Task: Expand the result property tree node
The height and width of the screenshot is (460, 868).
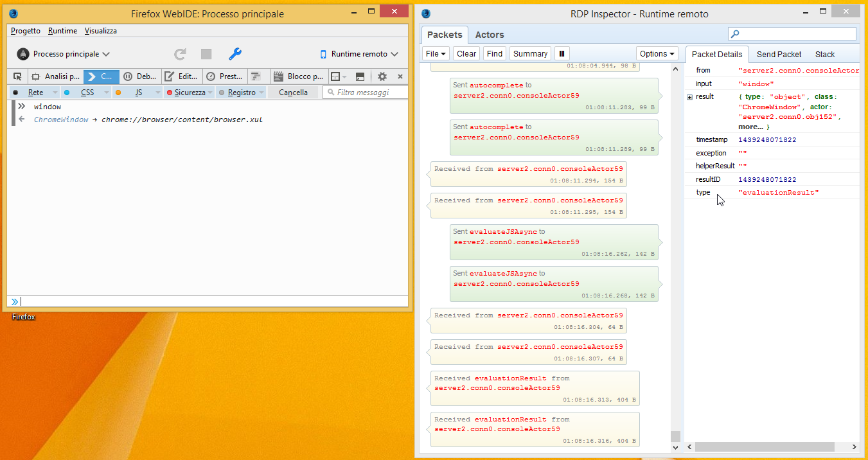Action: [x=689, y=97]
